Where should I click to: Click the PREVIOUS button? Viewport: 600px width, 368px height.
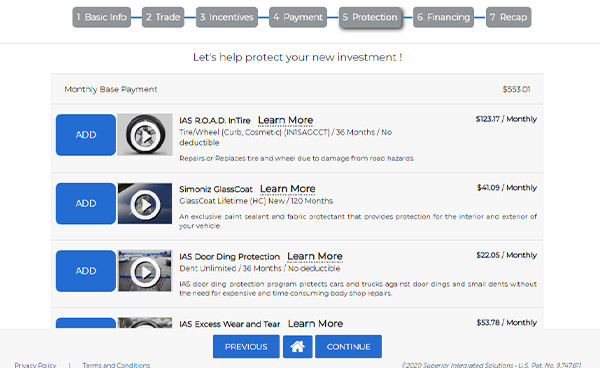point(246,347)
